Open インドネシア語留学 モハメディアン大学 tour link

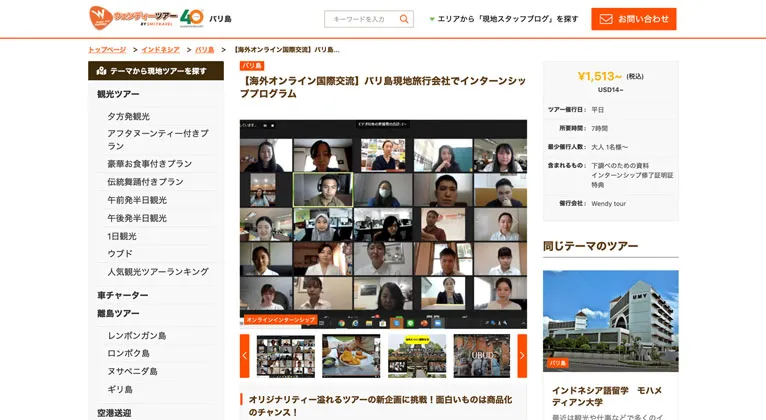(607, 396)
